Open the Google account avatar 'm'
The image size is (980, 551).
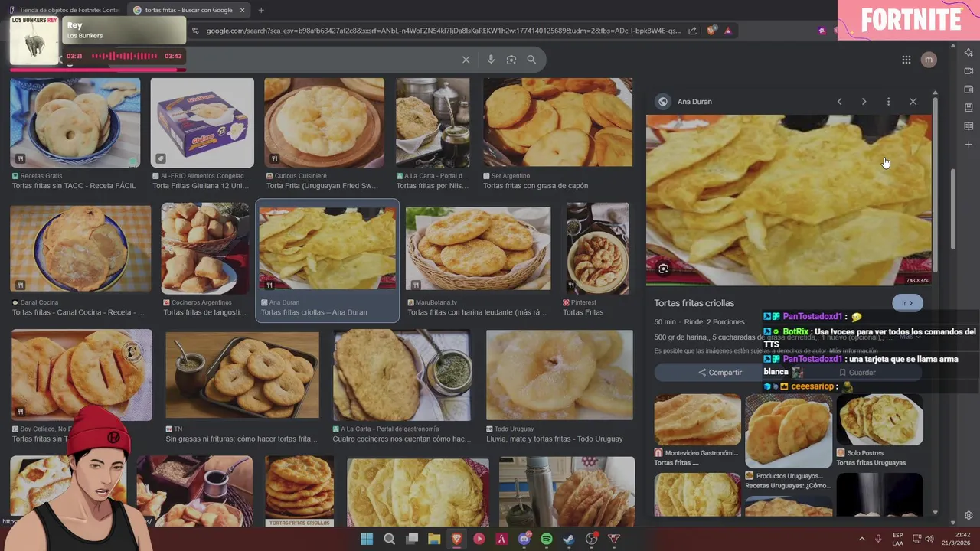point(929,60)
